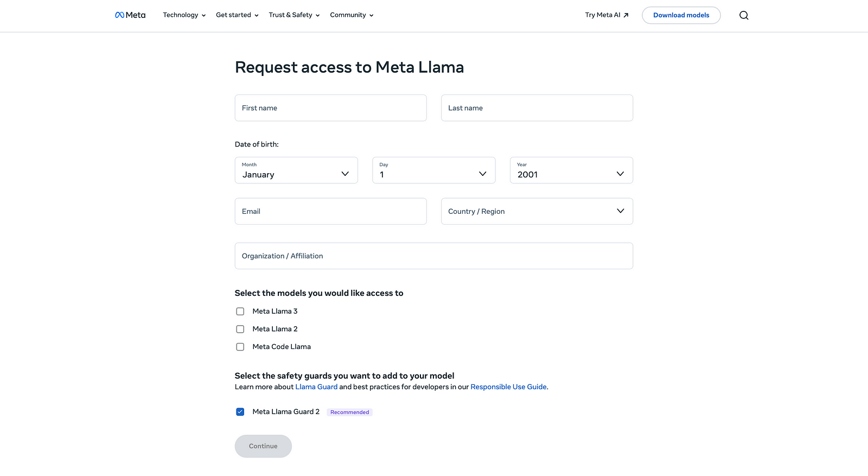Image resolution: width=868 pixels, height=476 pixels.
Task: Click the Try Meta AI arrow icon
Action: (x=626, y=15)
